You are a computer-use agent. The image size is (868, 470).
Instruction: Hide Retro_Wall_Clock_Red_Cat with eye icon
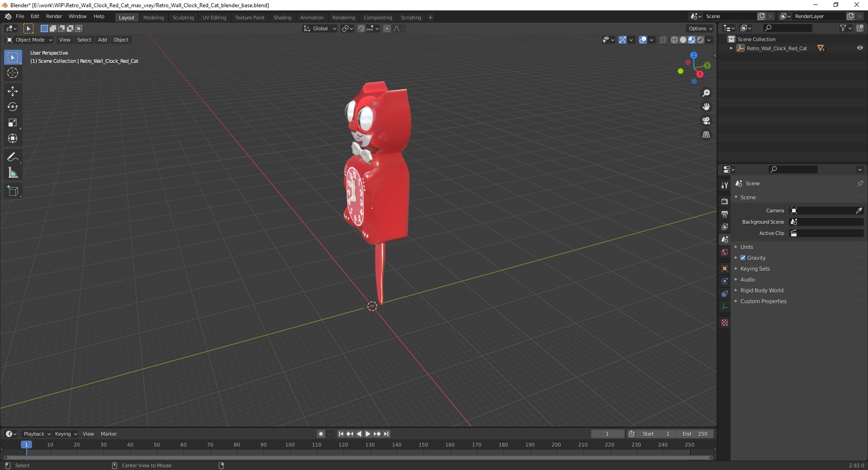pos(860,48)
